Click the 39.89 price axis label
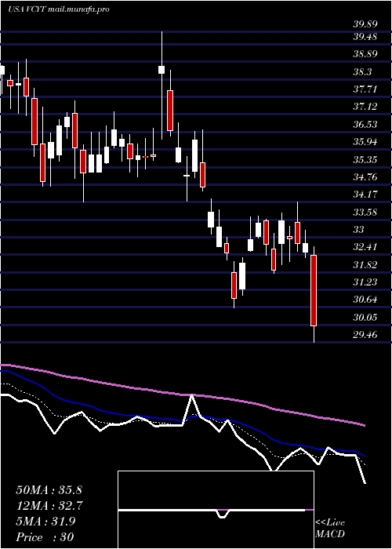 pyautogui.click(x=365, y=24)
